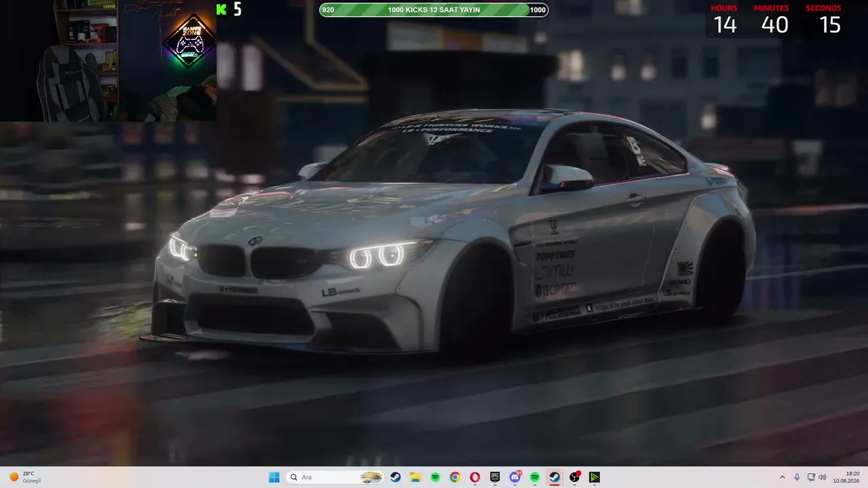Image resolution: width=868 pixels, height=488 pixels.
Task: Click the active Steam icon with red underline
Action: tap(555, 477)
